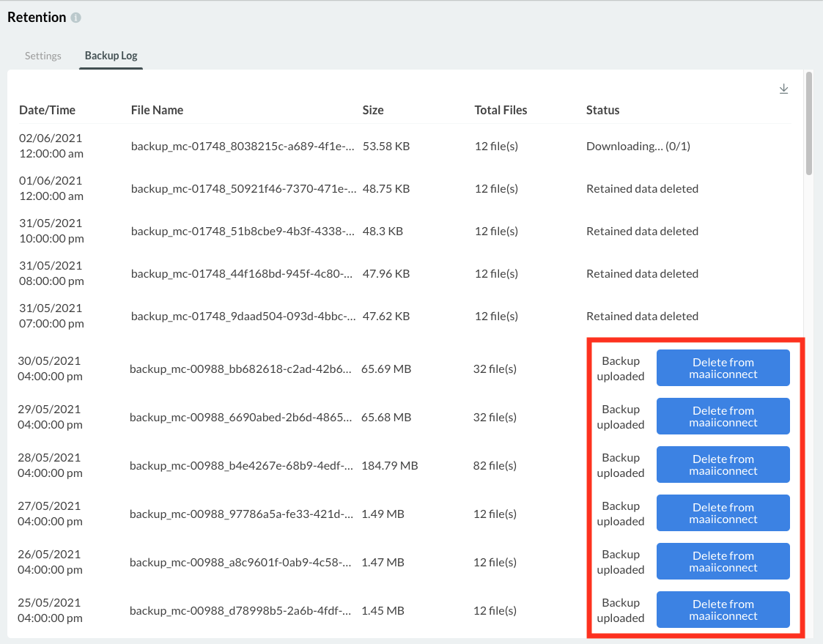
Task: Click the 31/05/2021 07:00:00 pm date
Action: (51, 316)
